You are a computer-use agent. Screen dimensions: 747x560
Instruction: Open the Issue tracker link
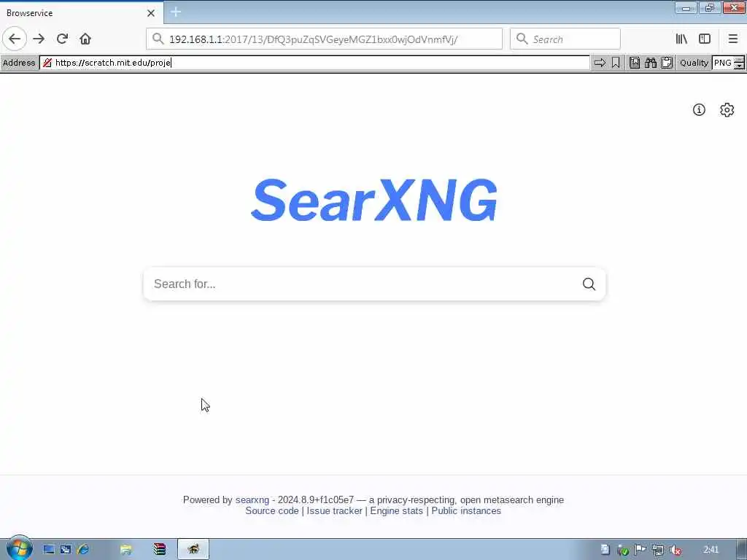click(334, 510)
